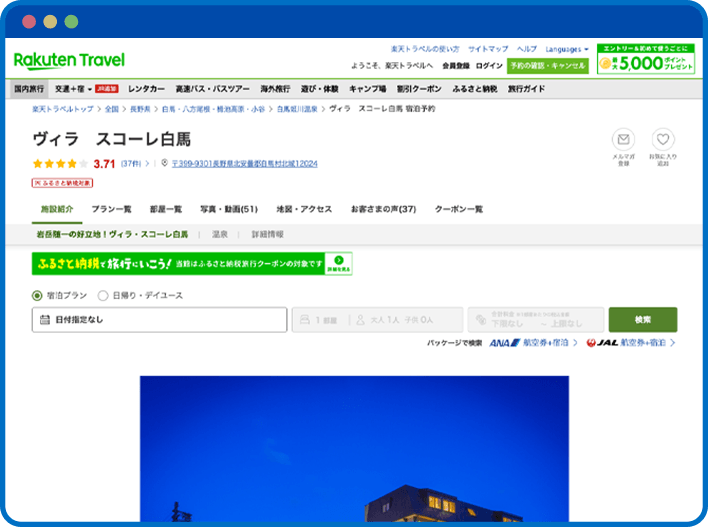Click the 白馬・八方尾根・栂池高原・小谷 breadcrumb

point(213,109)
